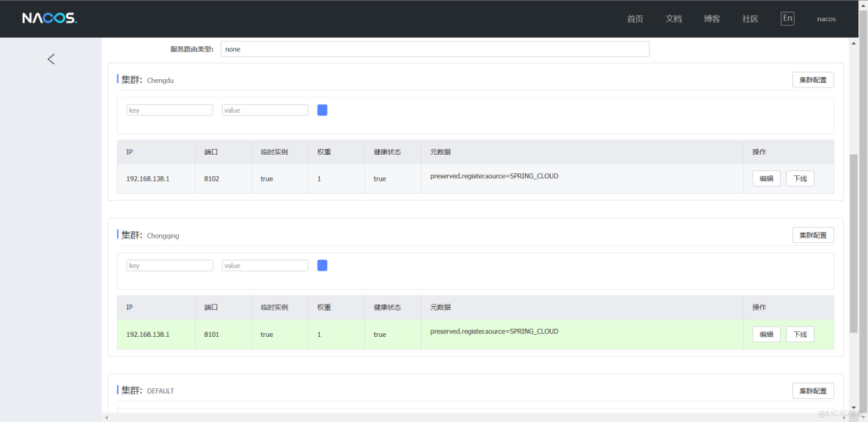The height and width of the screenshot is (422, 868).
Task: Click 下线 for instance on port 8102
Action: (801, 178)
